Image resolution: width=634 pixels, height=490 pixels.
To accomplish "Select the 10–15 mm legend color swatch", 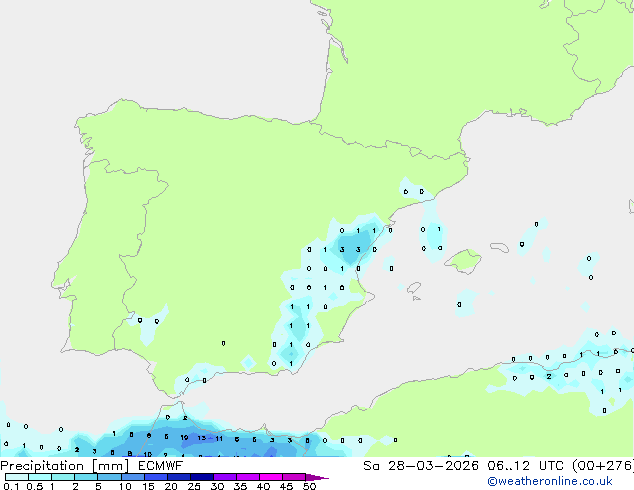I will tap(132, 477).
